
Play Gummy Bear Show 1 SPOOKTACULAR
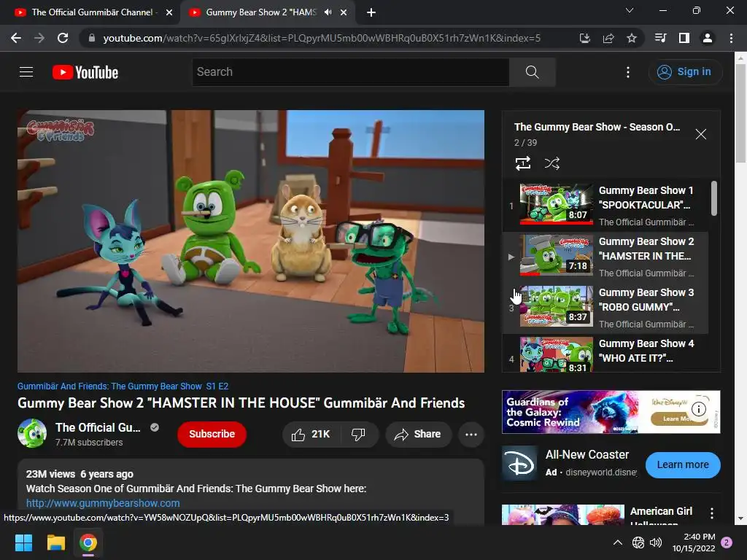coord(605,206)
